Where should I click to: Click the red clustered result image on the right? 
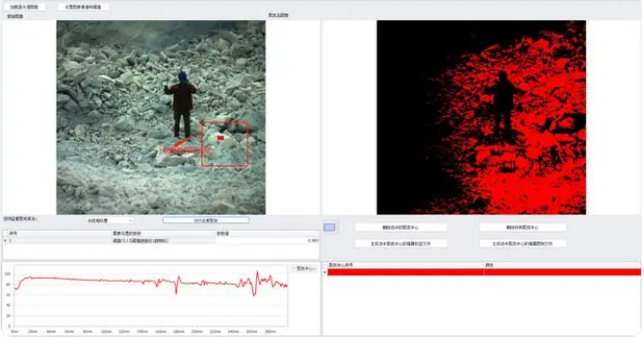[x=481, y=117]
